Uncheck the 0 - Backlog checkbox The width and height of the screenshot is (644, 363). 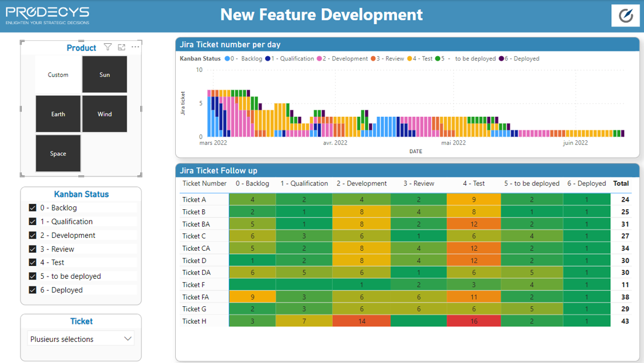pyautogui.click(x=33, y=208)
